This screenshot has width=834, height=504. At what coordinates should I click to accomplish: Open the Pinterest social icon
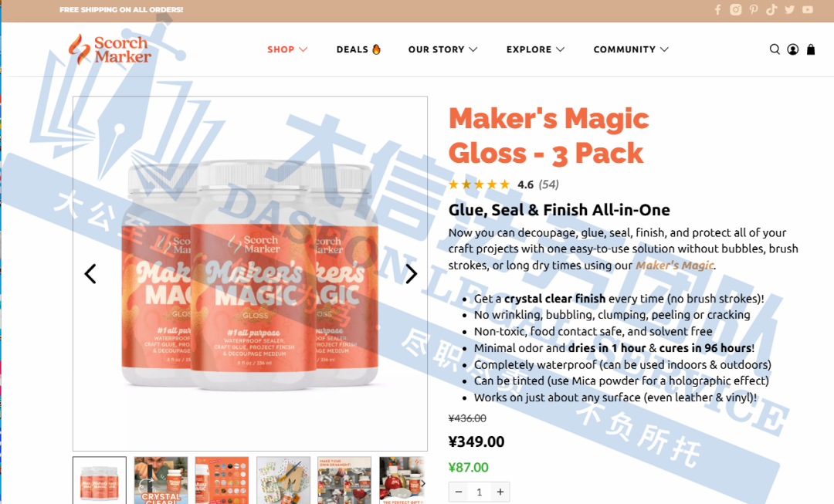click(x=754, y=9)
